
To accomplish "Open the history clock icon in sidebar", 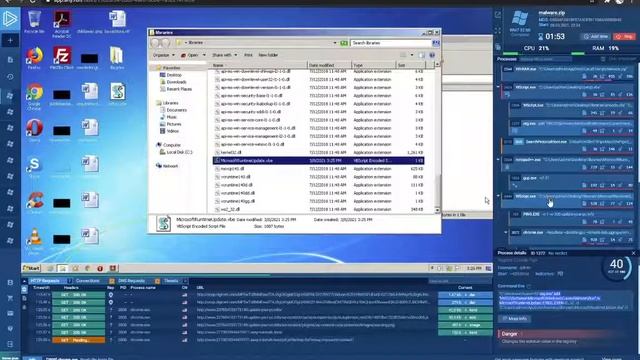I will [10, 77].
